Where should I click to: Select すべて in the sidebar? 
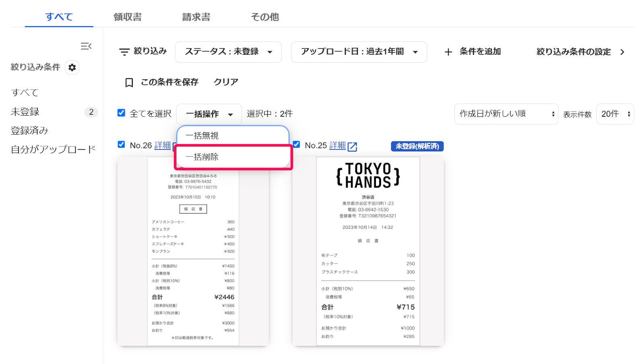point(25,93)
